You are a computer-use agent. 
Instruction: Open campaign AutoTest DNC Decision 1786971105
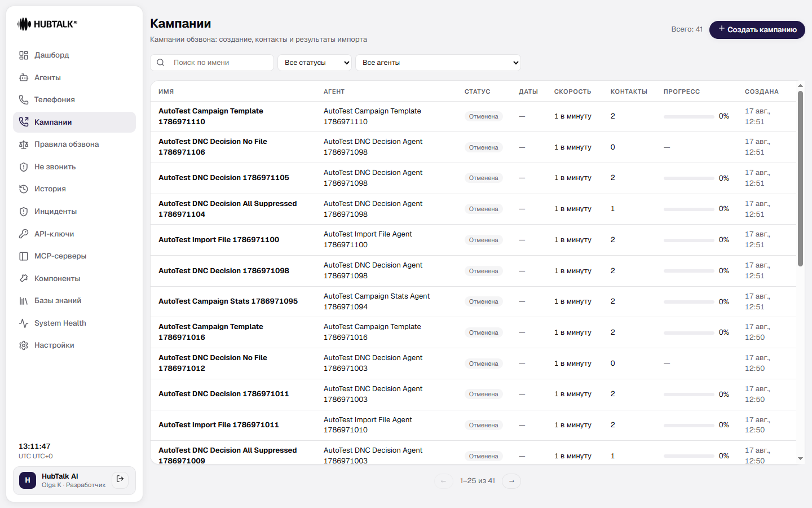point(224,178)
